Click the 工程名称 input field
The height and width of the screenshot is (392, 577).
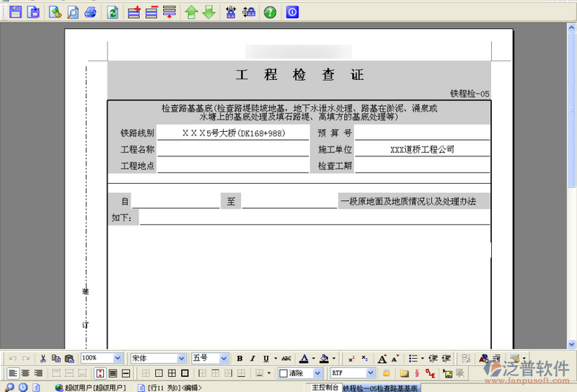coord(233,149)
